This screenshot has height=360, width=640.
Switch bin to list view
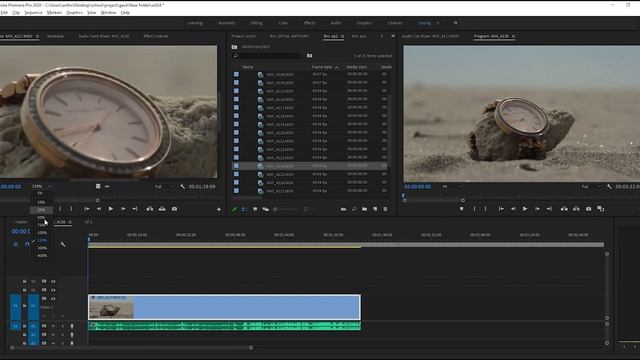click(244, 209)
